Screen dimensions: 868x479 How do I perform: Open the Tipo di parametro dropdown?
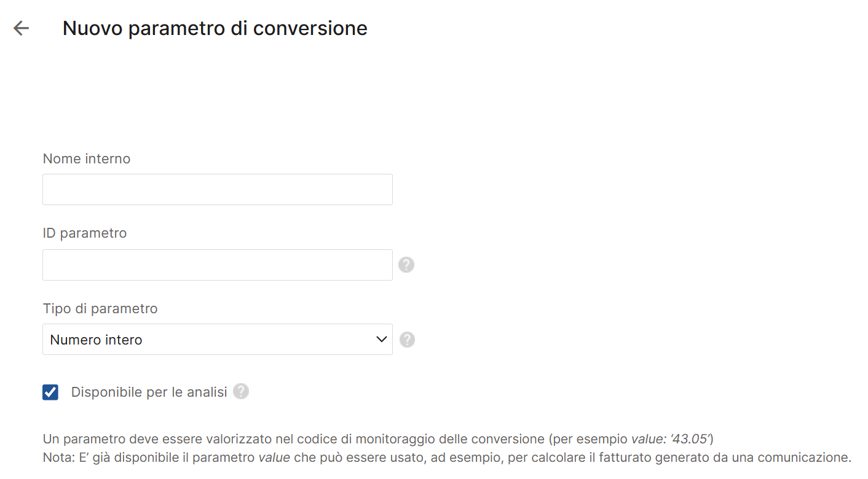pos(217,340)
